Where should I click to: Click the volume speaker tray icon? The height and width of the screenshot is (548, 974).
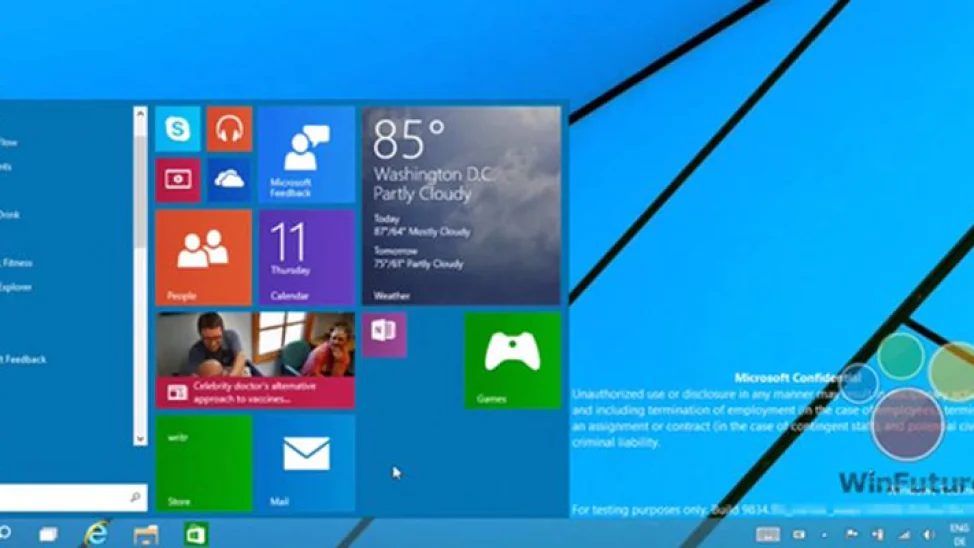point(929,534)
